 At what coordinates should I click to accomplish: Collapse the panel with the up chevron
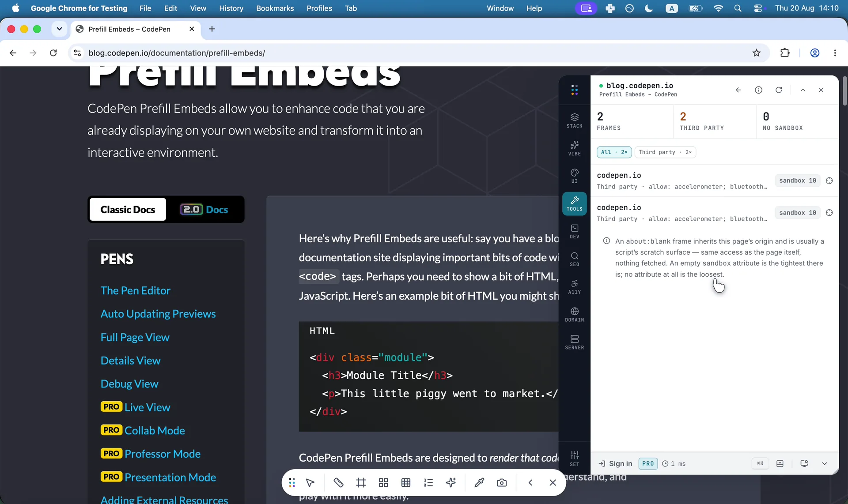[x=803, y=90]
